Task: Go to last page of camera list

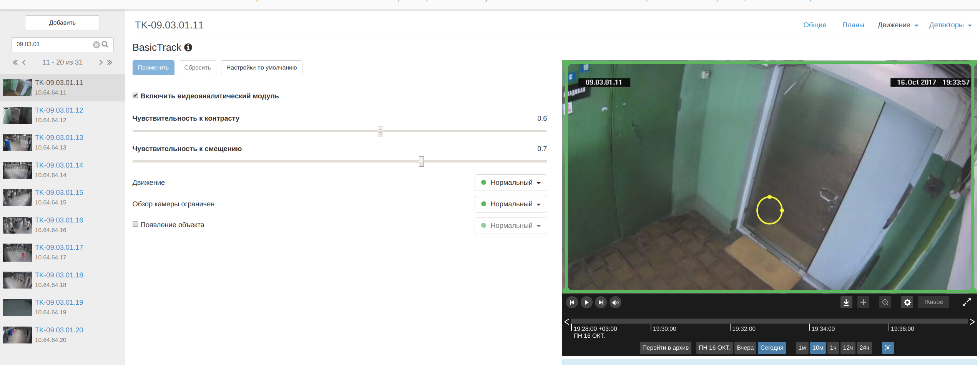Action: (110, 62)
